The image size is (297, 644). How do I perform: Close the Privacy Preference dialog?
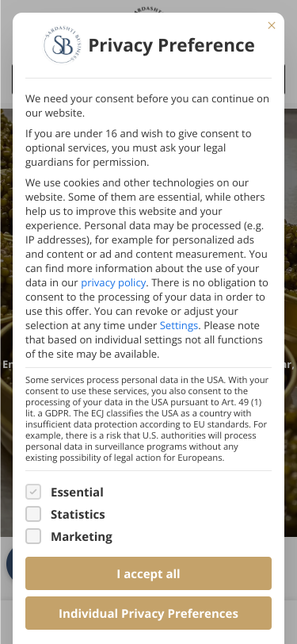click(x=271, y=25)
